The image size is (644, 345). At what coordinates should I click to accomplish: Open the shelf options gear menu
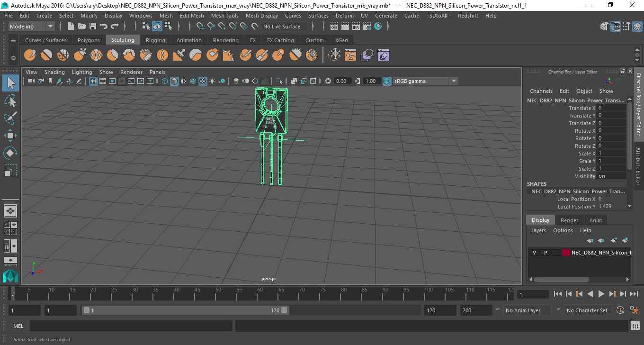[x=13, y=57]
